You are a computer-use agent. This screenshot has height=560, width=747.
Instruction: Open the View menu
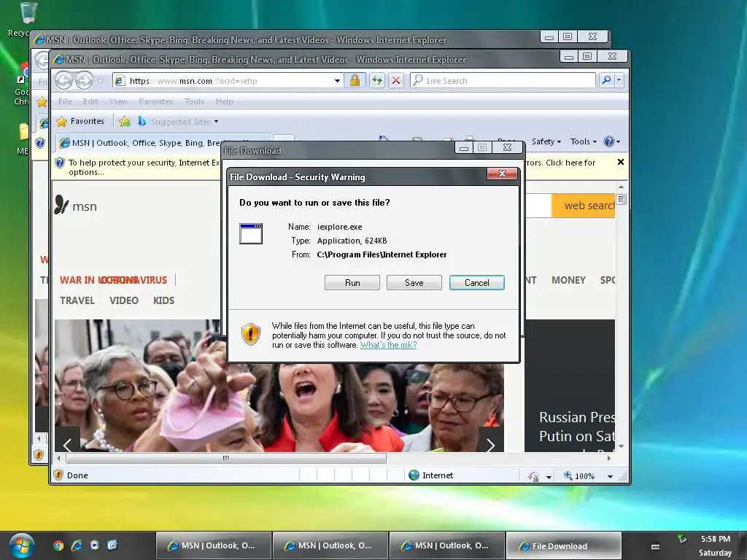pyautogui.click(x=118, y=101)
